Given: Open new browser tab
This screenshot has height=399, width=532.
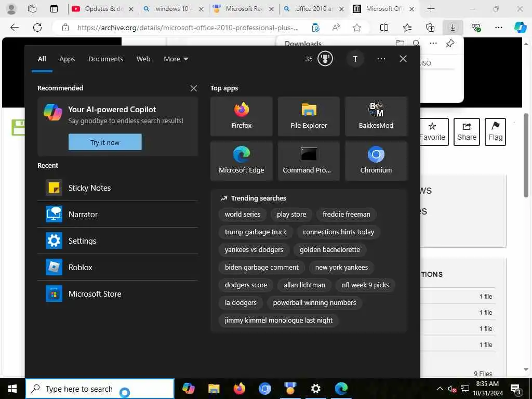Looking at the screenshot, I should point(431,9).
